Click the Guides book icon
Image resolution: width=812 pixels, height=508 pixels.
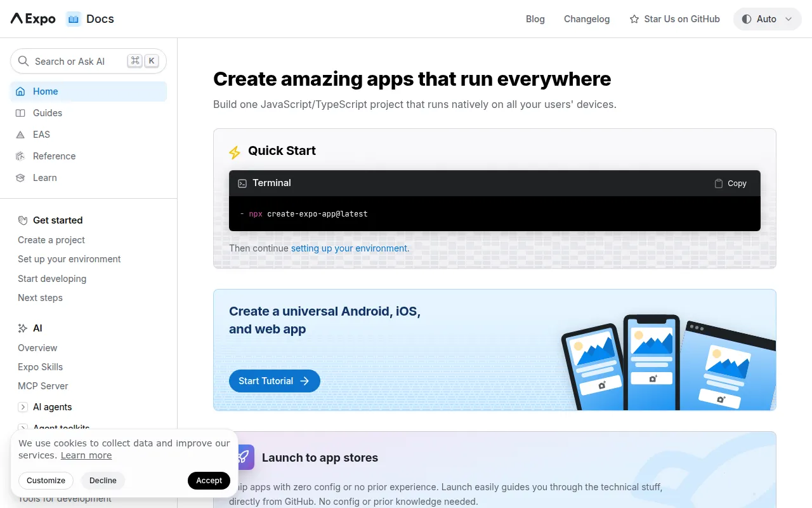[x=21, y=113]
